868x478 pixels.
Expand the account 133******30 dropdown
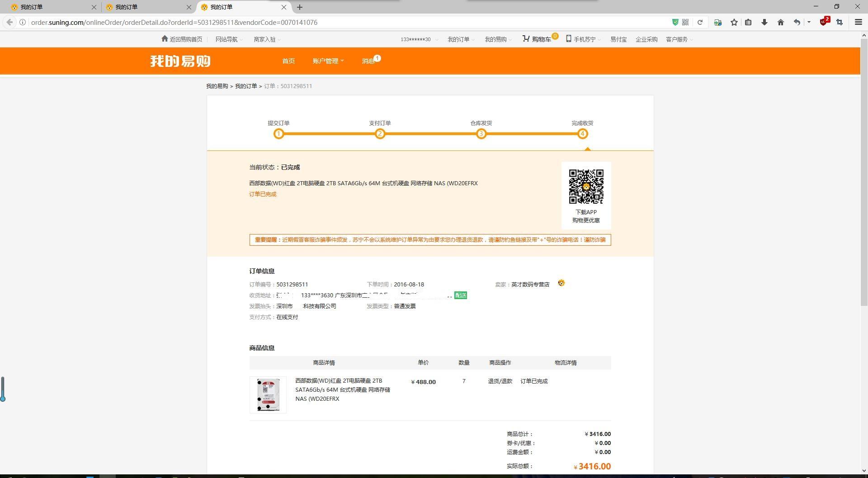(419, 39)
